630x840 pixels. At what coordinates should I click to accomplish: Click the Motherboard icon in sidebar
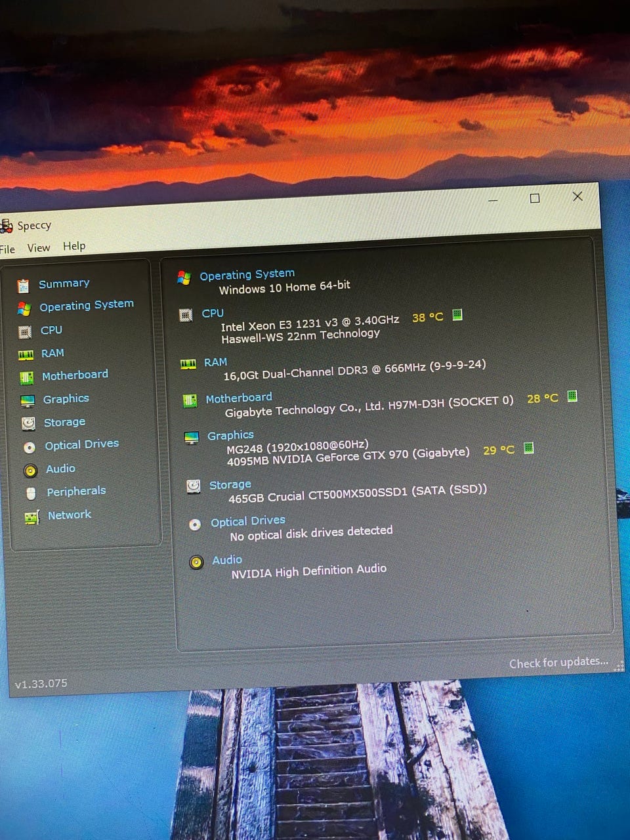pyautogui.click(x=27, y=378)
